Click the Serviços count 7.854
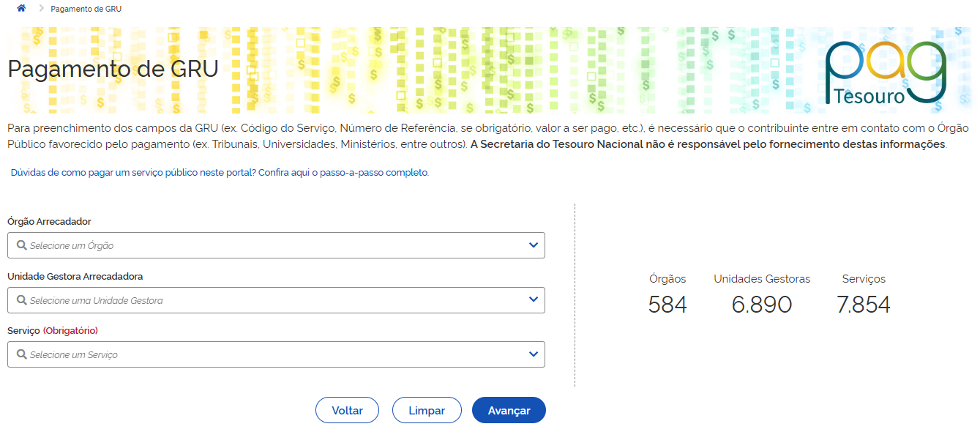This screenshot has width=980, height=432. click(864, 305)
